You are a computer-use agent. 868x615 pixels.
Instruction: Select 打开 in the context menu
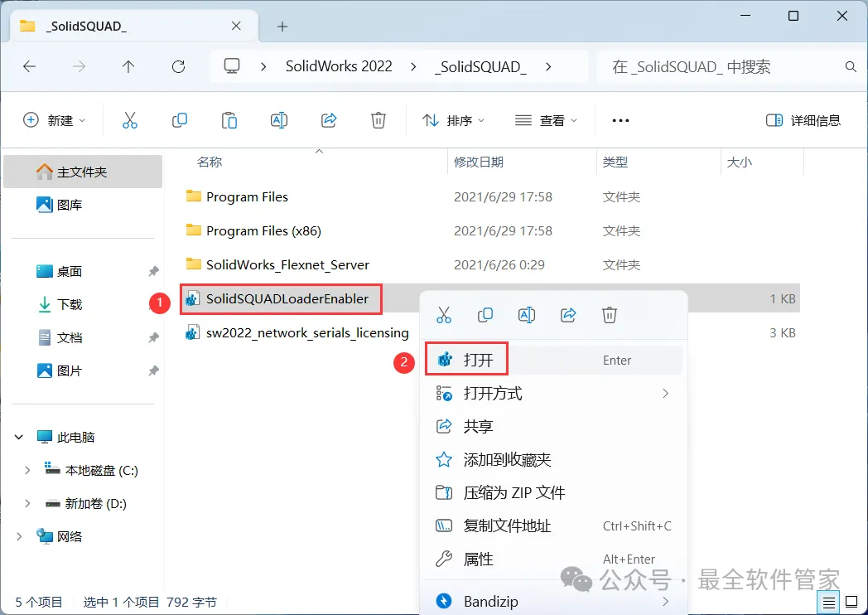[553, 361]
